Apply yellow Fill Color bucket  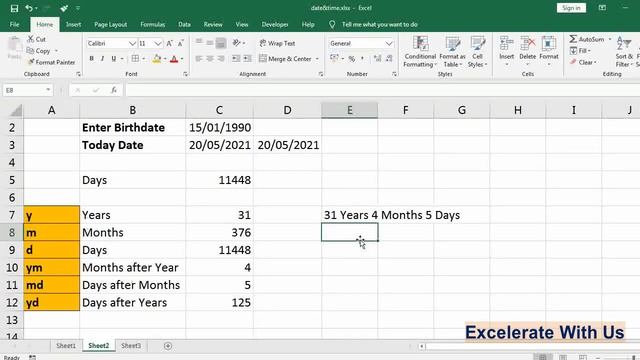click(157, 59)
